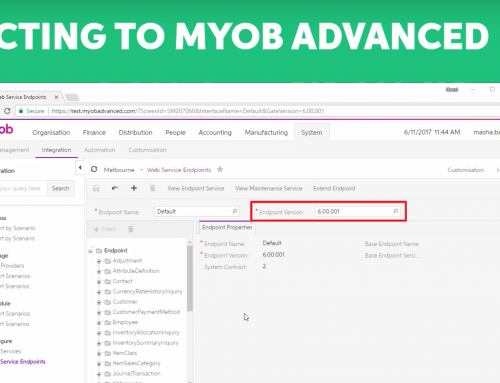Click the Web Service Endpoints title link
This screenshot has height=383, width=500.
[179, 170]
